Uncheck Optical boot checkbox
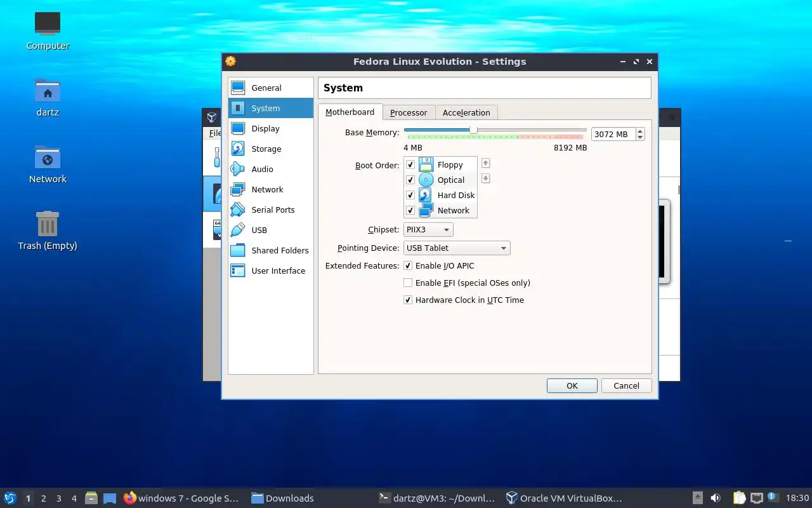 410,180
